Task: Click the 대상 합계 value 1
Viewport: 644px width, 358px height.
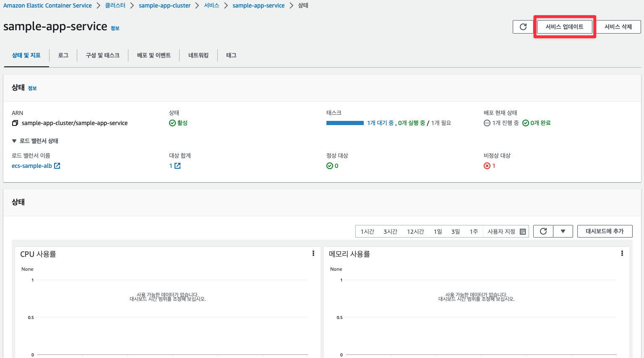Action: click(x=171, y=166)
